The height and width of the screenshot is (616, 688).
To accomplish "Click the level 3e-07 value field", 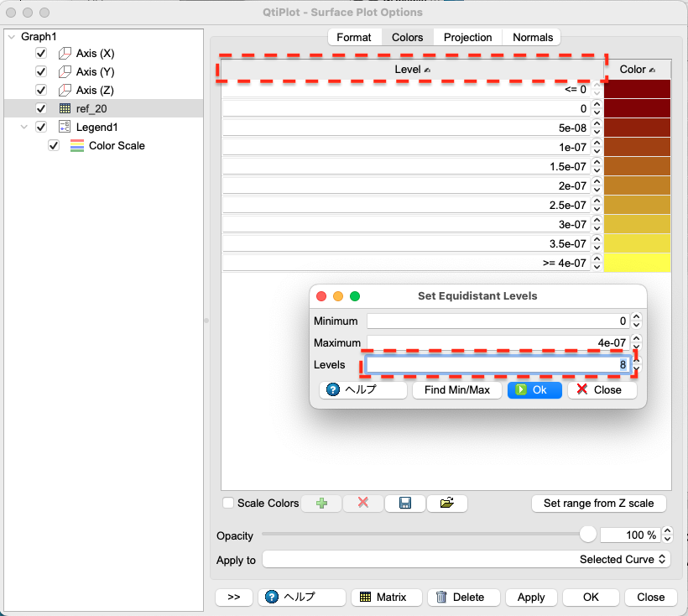I will (x=406, y=225).
